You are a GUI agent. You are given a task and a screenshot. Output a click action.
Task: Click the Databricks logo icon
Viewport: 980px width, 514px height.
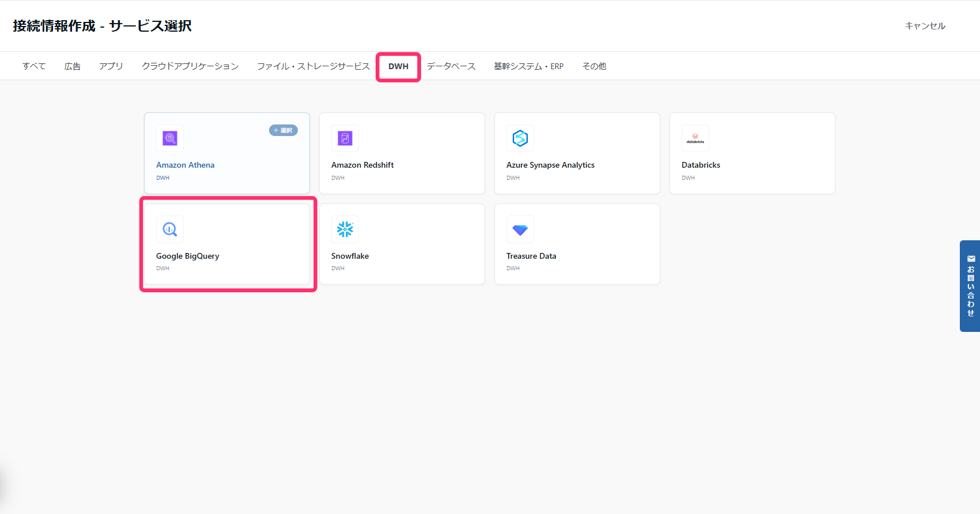[x=695, y=138]
